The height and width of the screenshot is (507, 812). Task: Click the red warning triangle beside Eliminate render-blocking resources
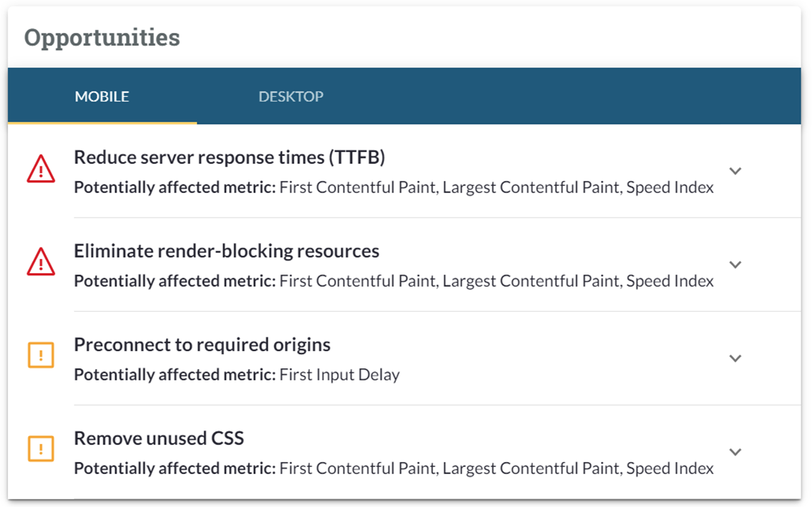(41, 262)
